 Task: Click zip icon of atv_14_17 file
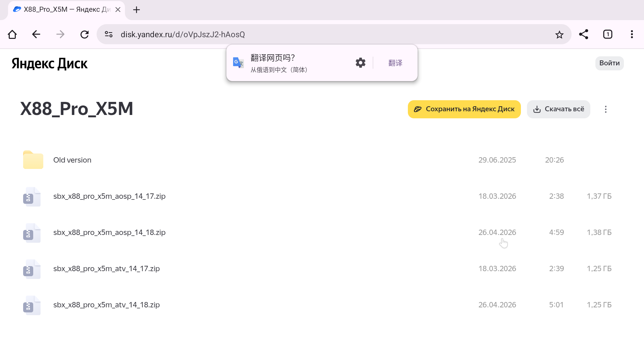pos(32,269)
